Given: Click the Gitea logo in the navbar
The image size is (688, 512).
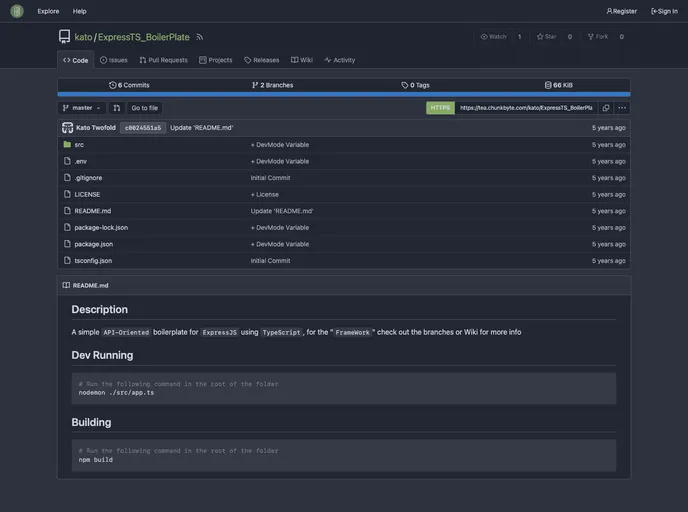Looking at the screenshot, I should (x=17, y=11).
